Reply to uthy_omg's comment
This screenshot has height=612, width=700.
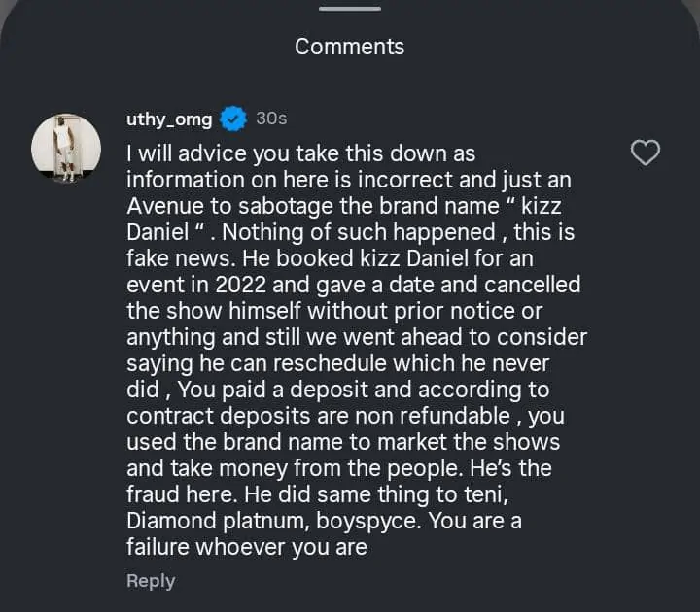coord(151,581)
